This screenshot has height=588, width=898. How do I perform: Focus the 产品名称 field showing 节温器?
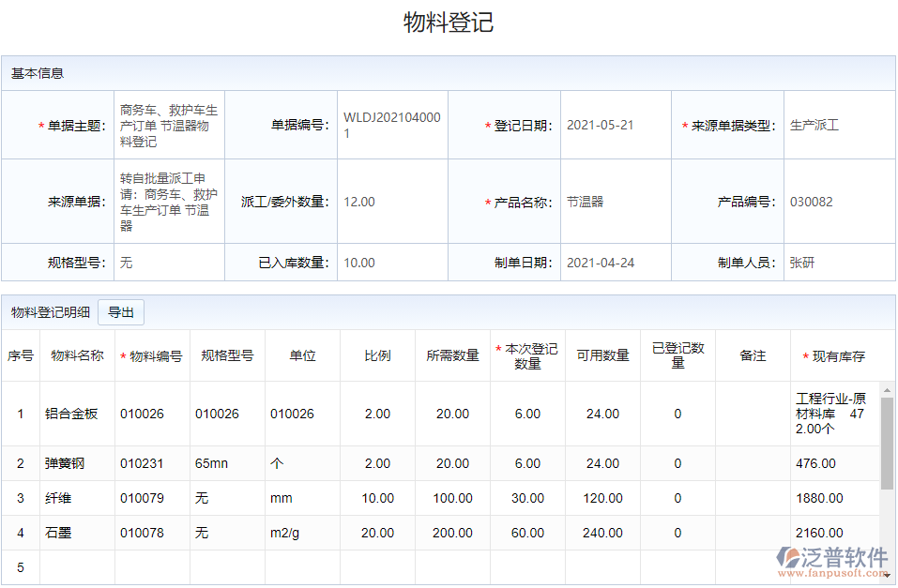tap(616, 202)
